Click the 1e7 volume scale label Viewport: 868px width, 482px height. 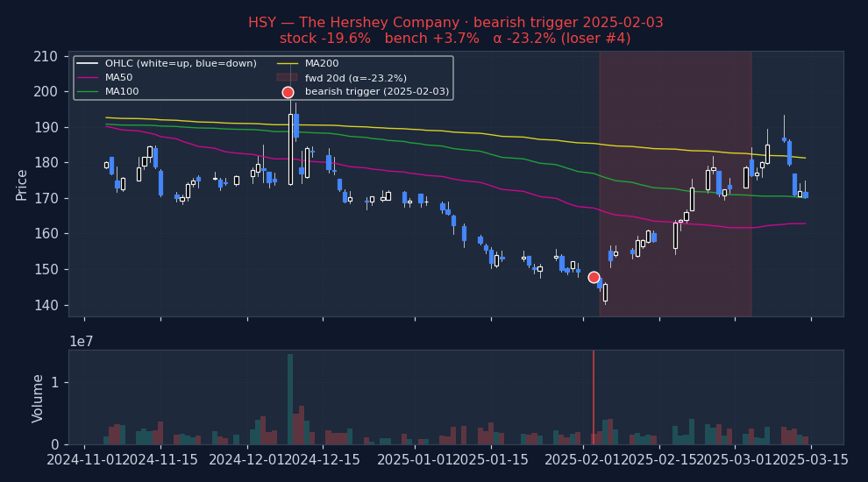click(x=82, y=341)
